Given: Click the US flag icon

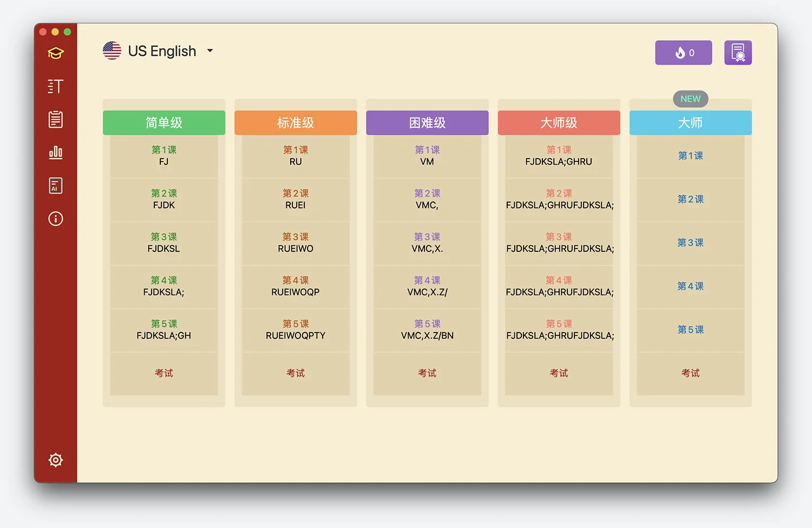Looking at the screenshot, I should (x=112, y=51).
